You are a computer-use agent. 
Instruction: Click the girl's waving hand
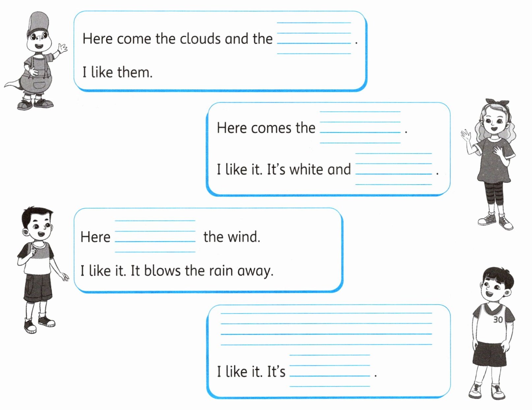(x=466, y=136)
